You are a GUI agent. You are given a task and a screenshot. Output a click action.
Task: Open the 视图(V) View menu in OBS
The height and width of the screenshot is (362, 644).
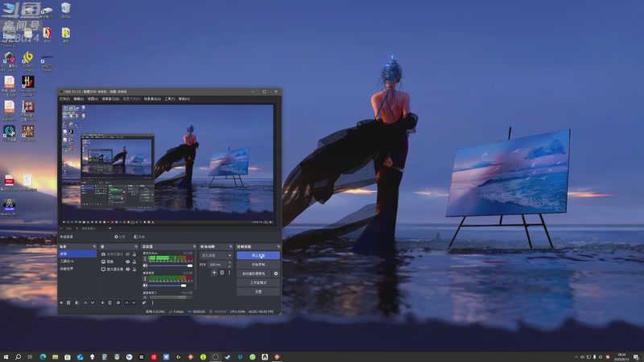coord(93,99)
